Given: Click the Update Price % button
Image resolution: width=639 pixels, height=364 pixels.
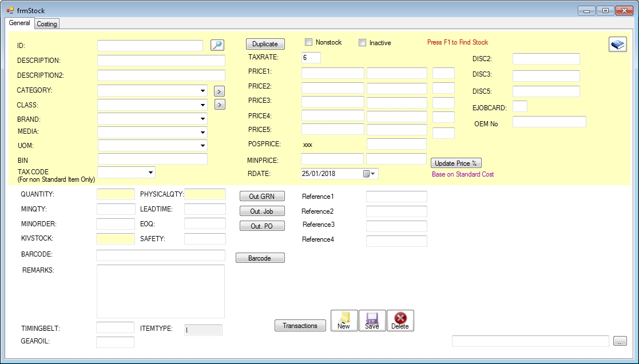Looking at the screenshot, I should pos(456,163).
